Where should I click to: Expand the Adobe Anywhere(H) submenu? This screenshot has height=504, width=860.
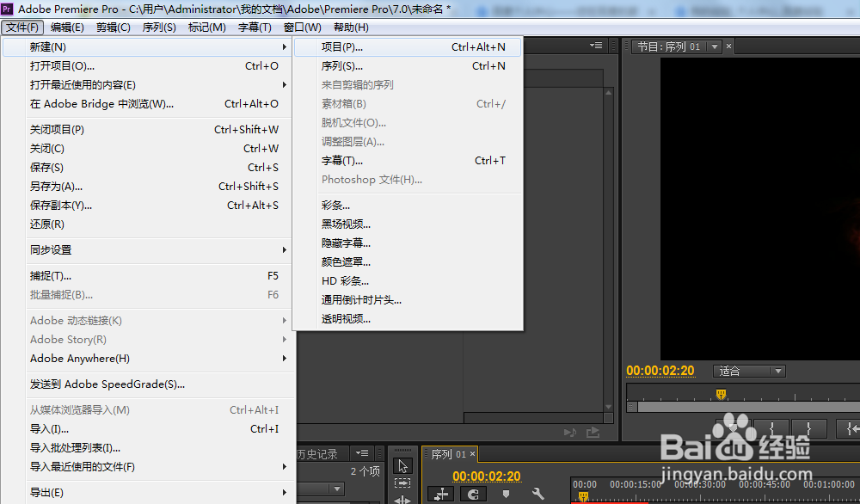[284, 358]
